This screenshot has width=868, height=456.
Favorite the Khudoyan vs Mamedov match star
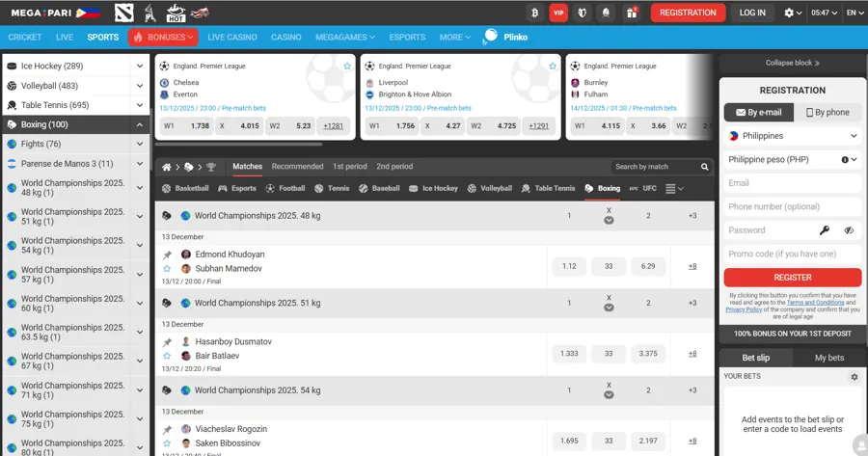coord(167,268)
